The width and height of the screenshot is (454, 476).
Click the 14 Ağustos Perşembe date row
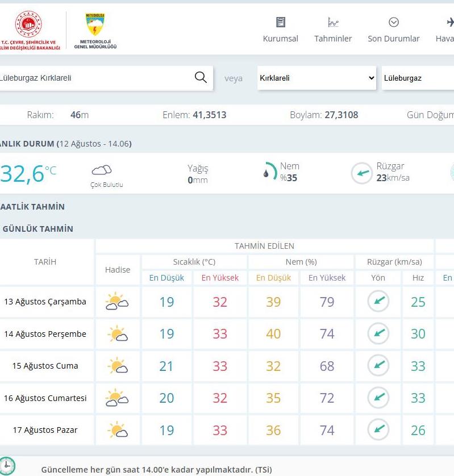point(45,334)
